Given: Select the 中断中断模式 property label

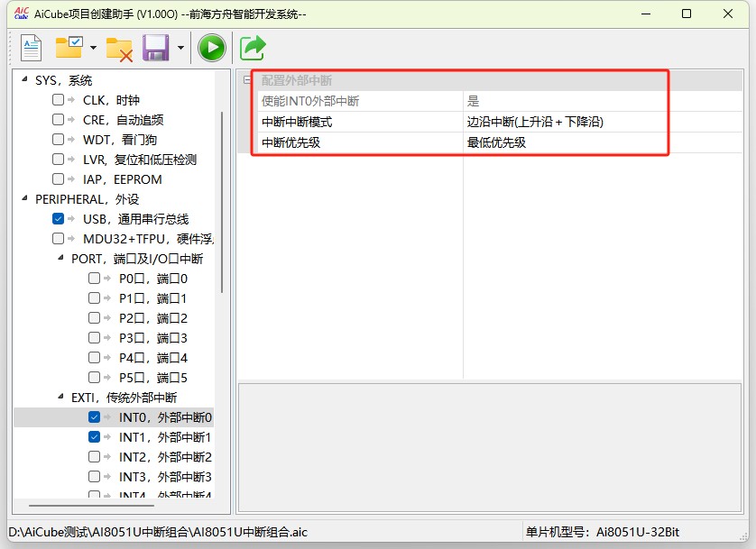Looking at the screenshot, I should coord(297,122).
